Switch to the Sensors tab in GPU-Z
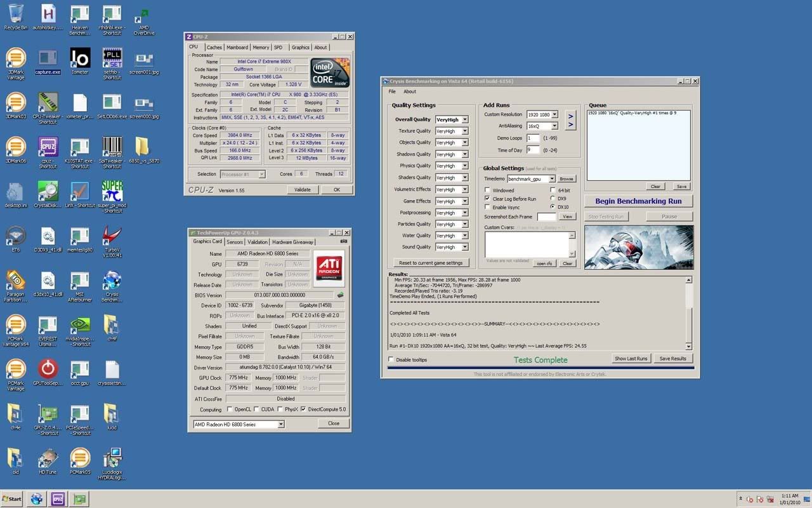This screenshot has height=508, width=812. [235, 242]
